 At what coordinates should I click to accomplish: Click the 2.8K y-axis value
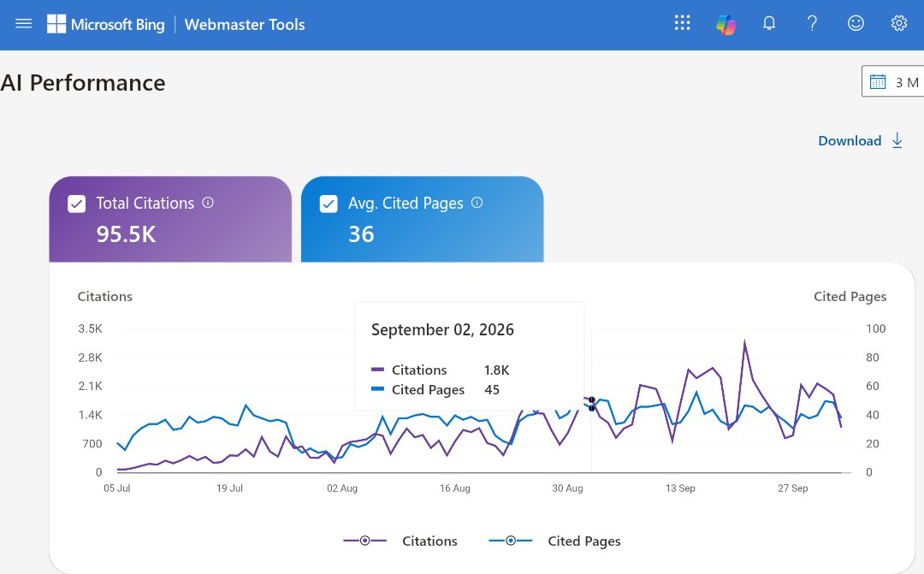click(x=90, y=357)
